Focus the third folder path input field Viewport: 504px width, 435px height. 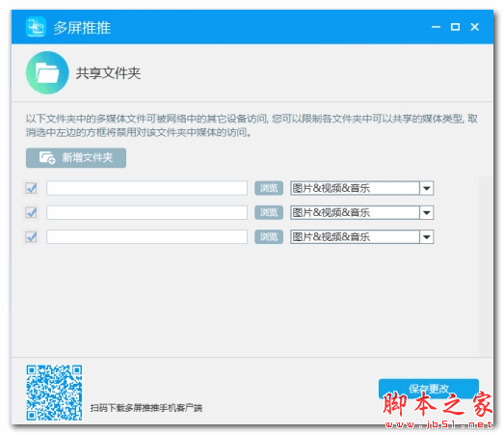[x=146, y=237]
